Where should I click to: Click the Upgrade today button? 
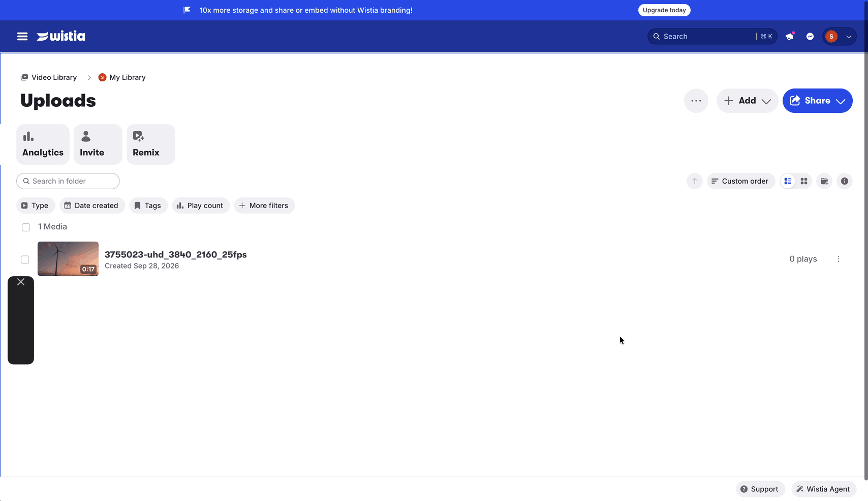click(x=664, y=10)
